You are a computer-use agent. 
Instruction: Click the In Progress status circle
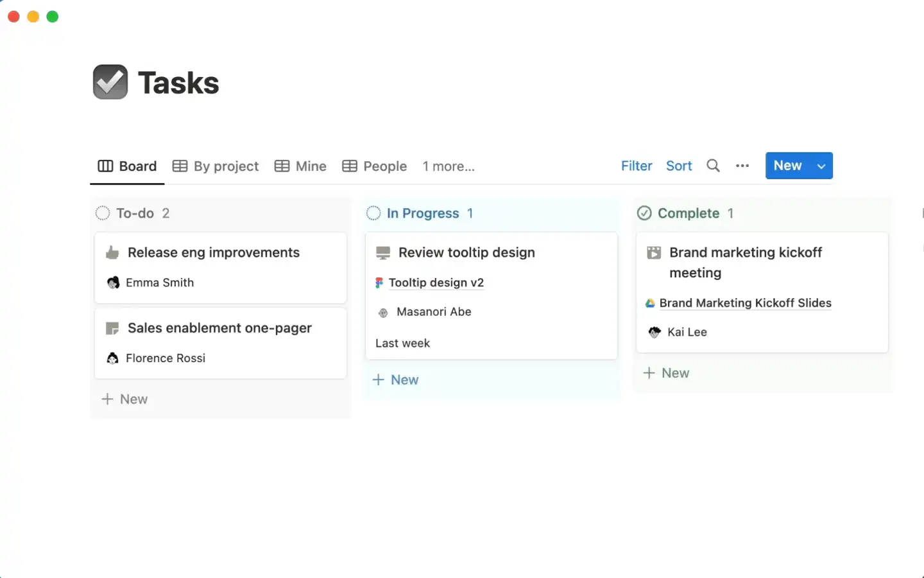click(373, 213)
